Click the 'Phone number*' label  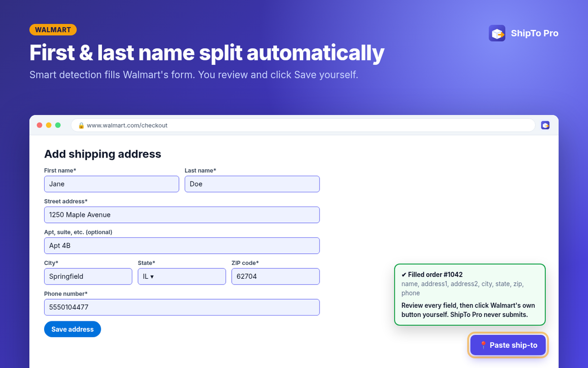coord(66,294)
